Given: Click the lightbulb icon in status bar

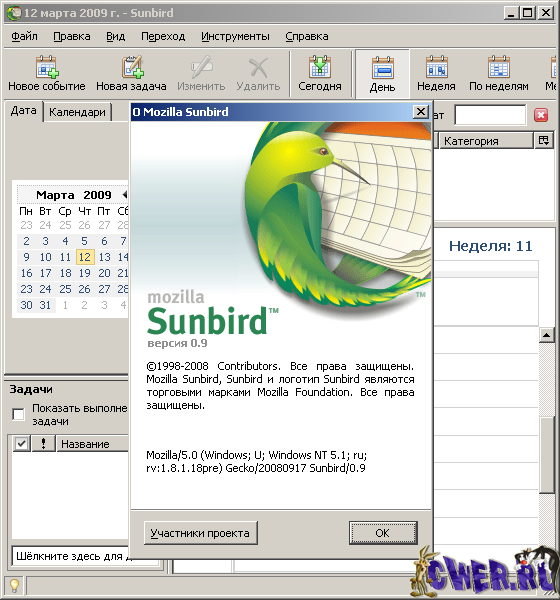Looking at the screenshot, I should coord(14,585).
